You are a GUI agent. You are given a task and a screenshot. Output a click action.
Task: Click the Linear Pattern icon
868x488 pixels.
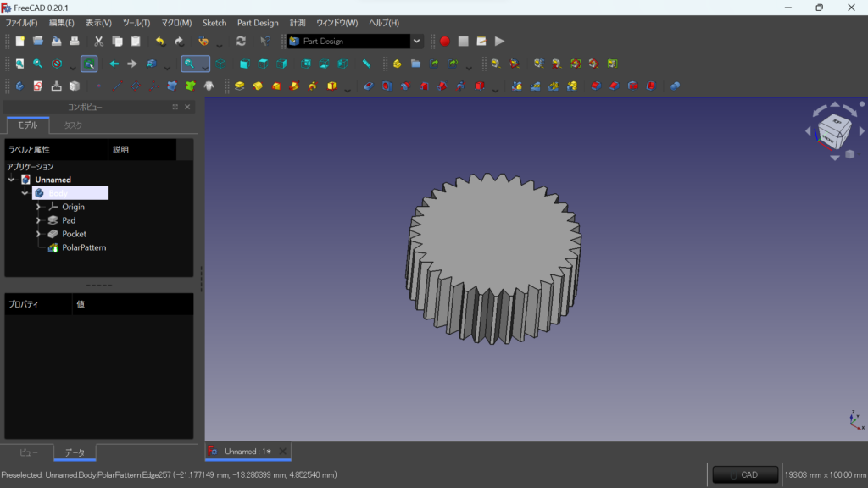pyautogui.click(x=536, y=86)
